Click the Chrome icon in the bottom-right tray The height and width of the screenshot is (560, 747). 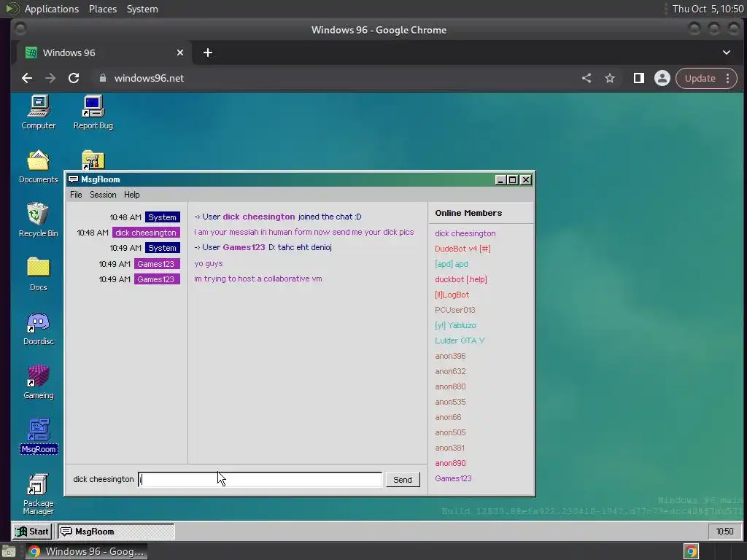click(691, 551)
